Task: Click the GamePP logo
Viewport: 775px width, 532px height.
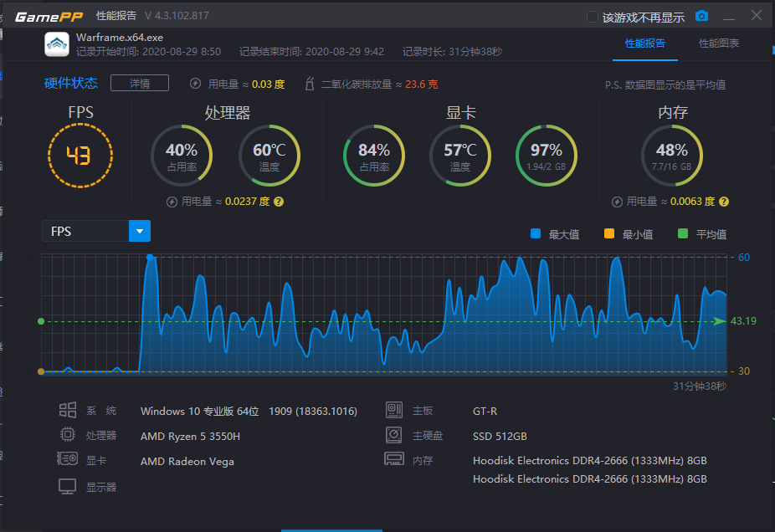Action: (49, 17)
